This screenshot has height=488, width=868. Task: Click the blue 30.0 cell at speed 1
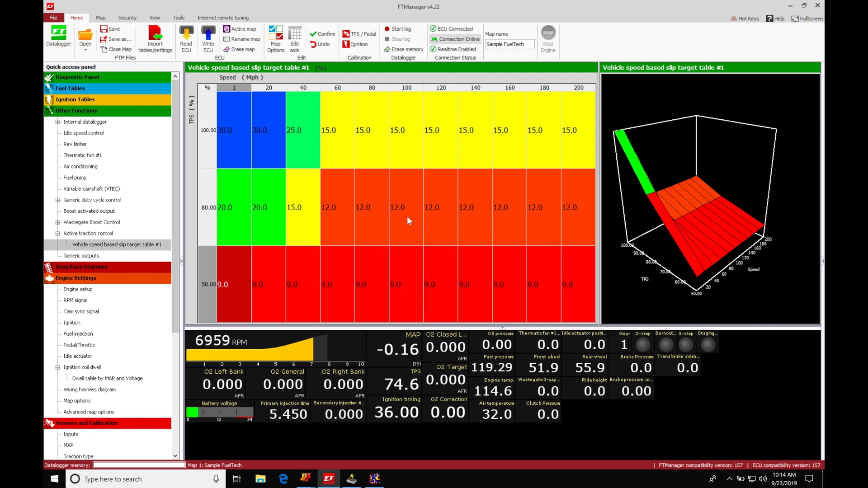tap(234, 130)
